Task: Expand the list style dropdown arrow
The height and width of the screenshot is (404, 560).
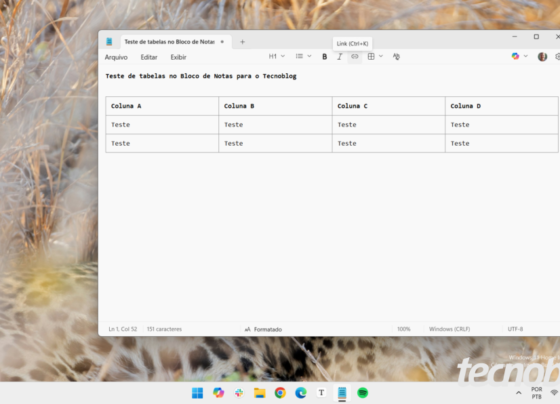Action: pos(309,56)
